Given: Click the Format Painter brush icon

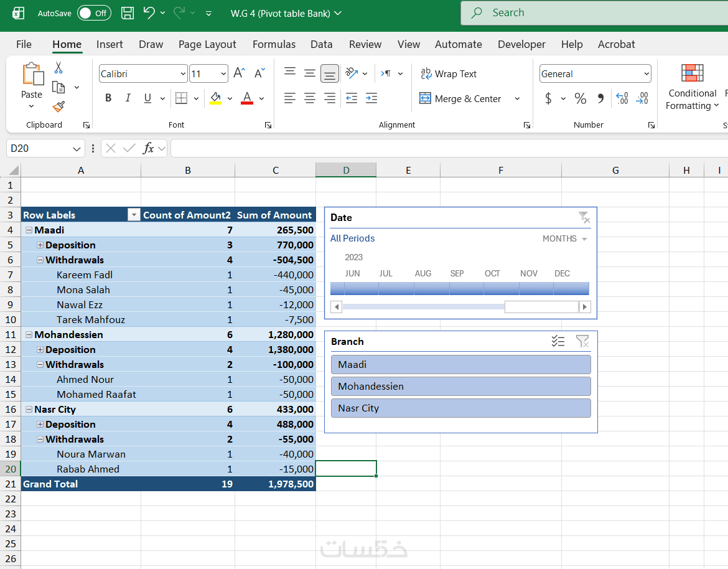Looking at the screenshot, I should tap(58, 107).
